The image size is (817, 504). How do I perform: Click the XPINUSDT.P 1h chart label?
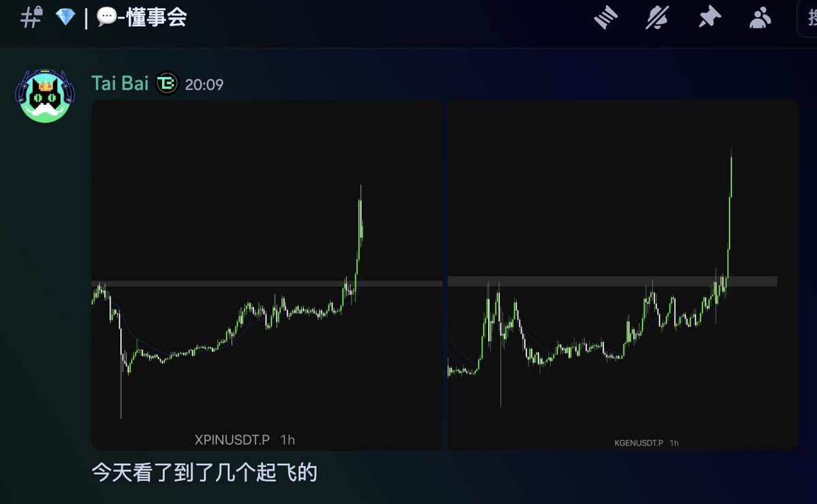[245, 440]
